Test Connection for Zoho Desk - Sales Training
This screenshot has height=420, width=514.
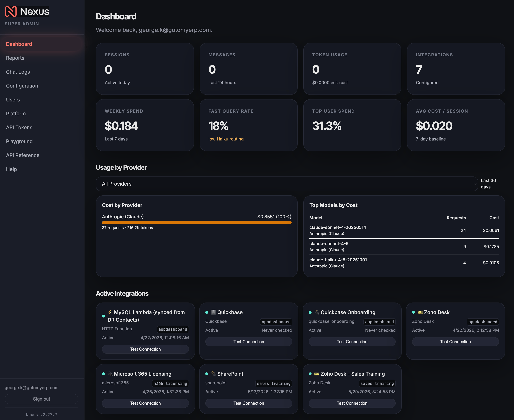[x=352, y=403]
